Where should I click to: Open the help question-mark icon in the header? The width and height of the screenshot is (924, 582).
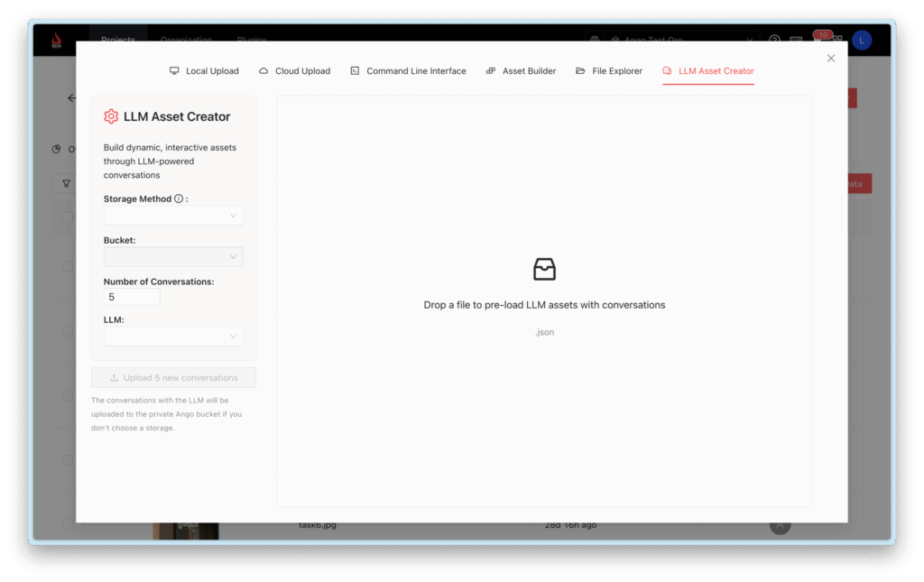coord(774,40)
